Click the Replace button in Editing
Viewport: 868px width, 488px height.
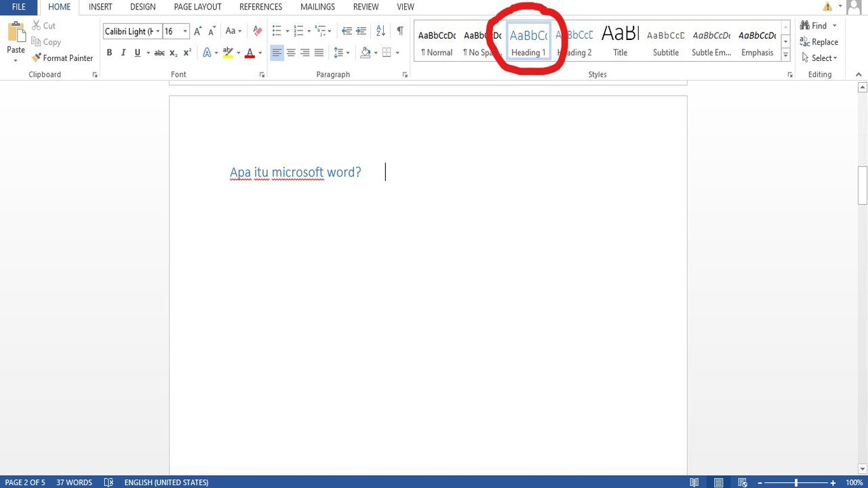point(818,42)
